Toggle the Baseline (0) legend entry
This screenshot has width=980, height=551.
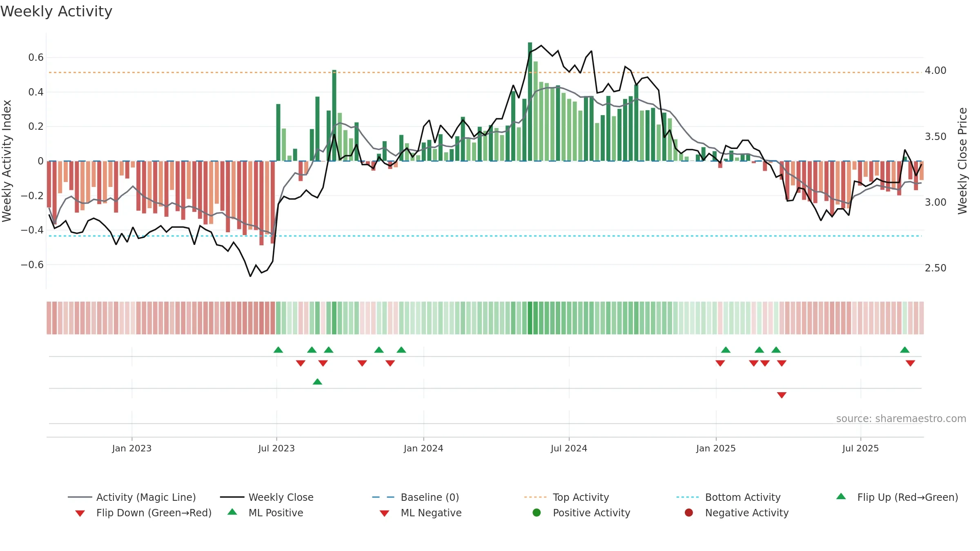click(416, 497)
